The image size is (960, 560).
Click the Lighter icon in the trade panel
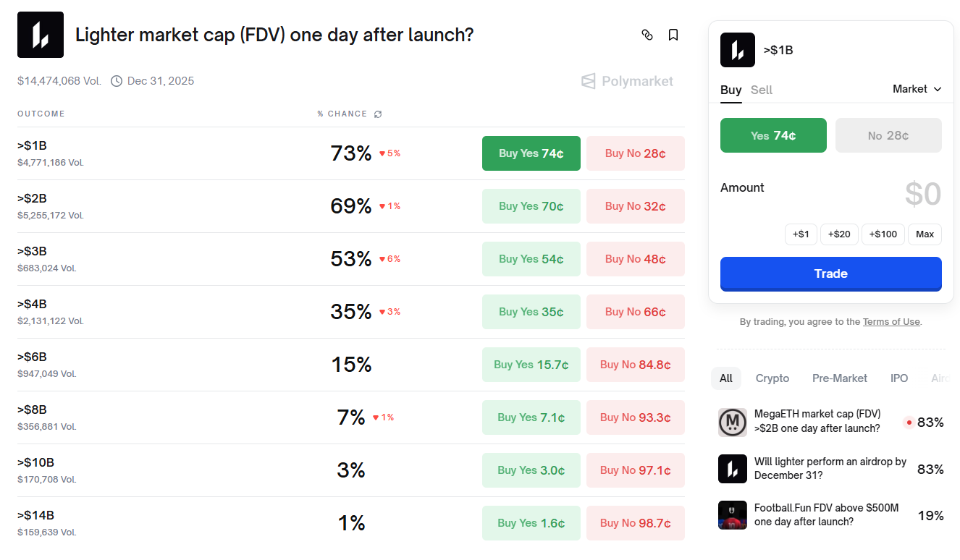click(737, 49)
